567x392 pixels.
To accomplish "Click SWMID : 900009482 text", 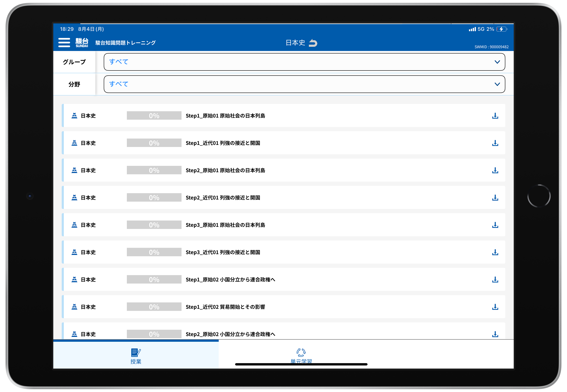I will coord(491,47).
